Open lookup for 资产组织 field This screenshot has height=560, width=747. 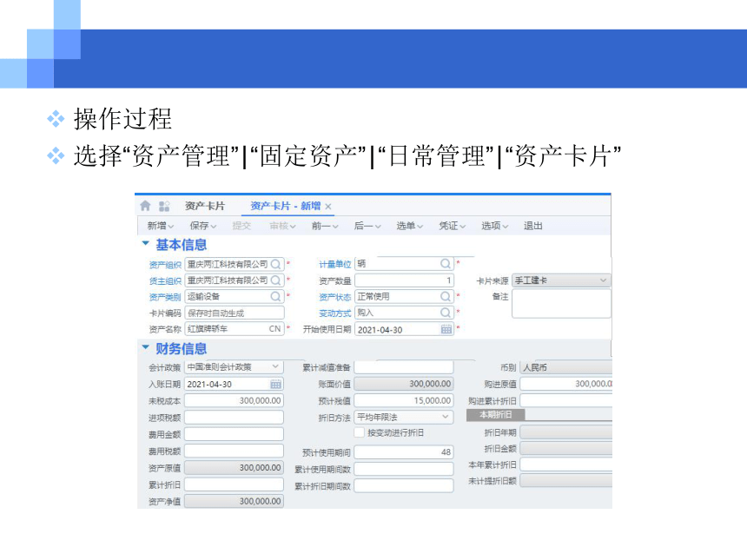[x=276, y=264]
